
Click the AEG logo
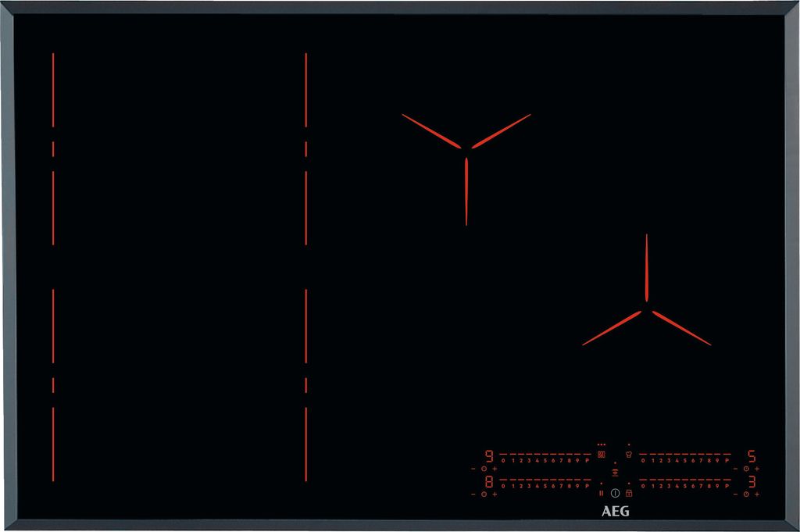[615, 512]
